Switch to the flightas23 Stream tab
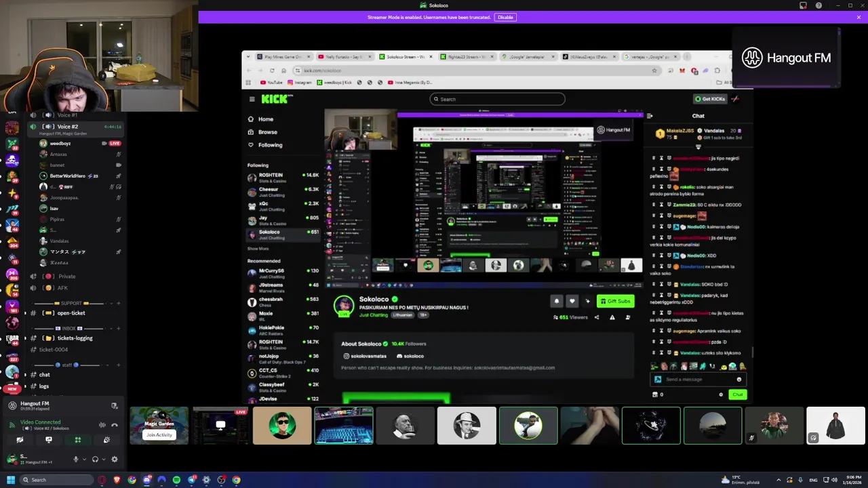 click(468, 57)
